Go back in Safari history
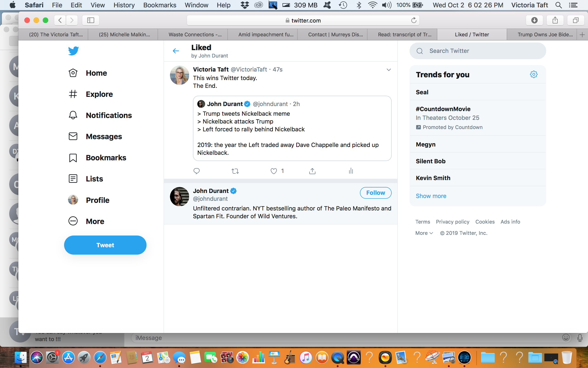 (x=60, y=20)
